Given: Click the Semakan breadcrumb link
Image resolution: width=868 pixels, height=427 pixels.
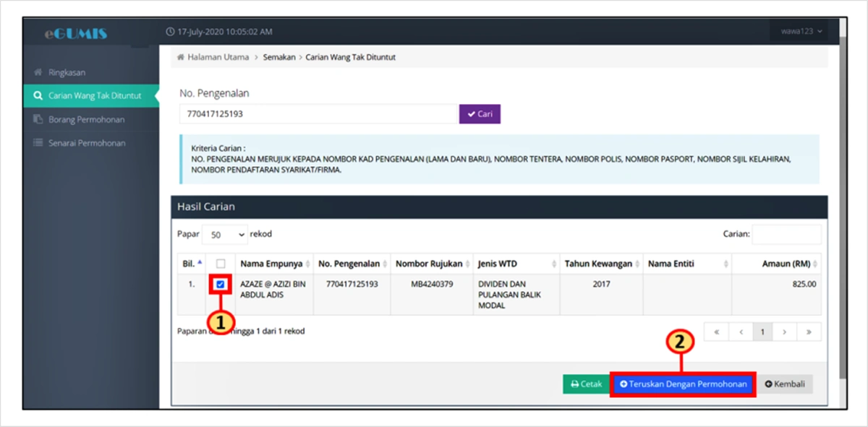Looking at the screenshot, I should 278,57.
